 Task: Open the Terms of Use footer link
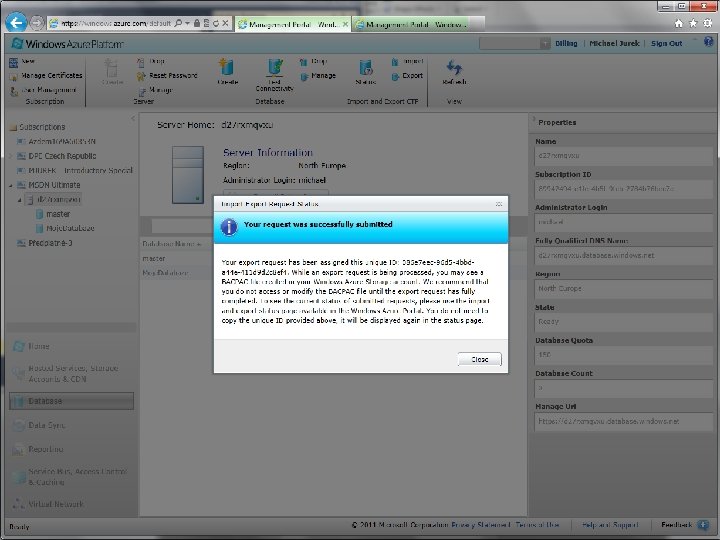click(537, 524)
